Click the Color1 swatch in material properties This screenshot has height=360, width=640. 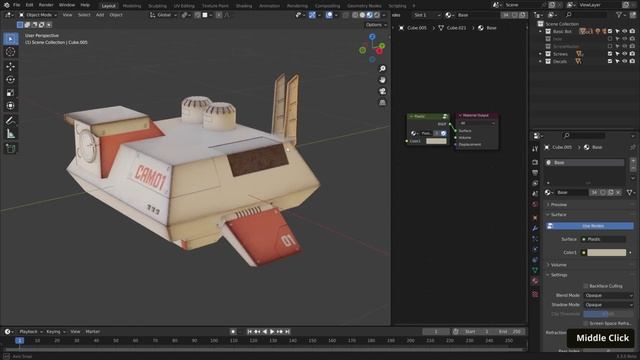pyautogui.click(x=606, y=252)
